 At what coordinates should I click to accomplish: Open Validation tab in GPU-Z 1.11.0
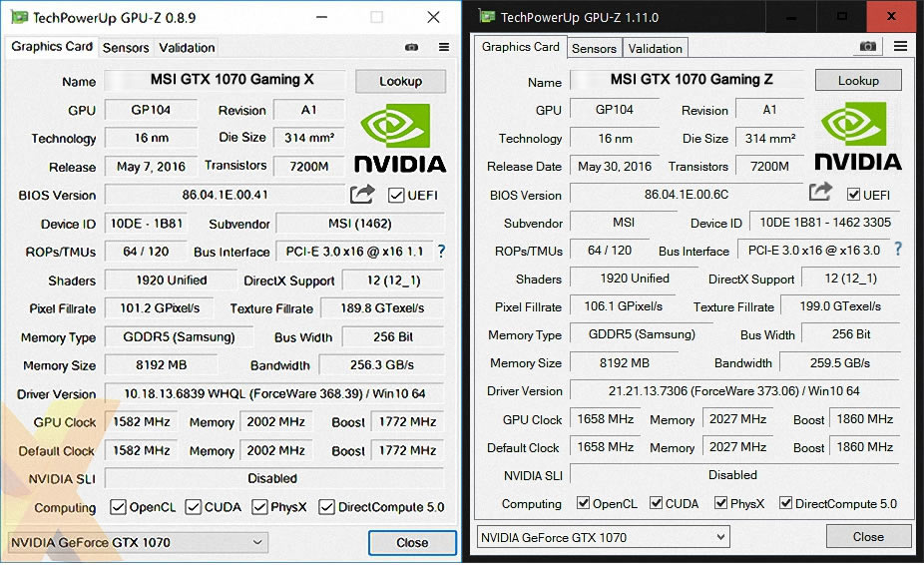tap(656, 48)
